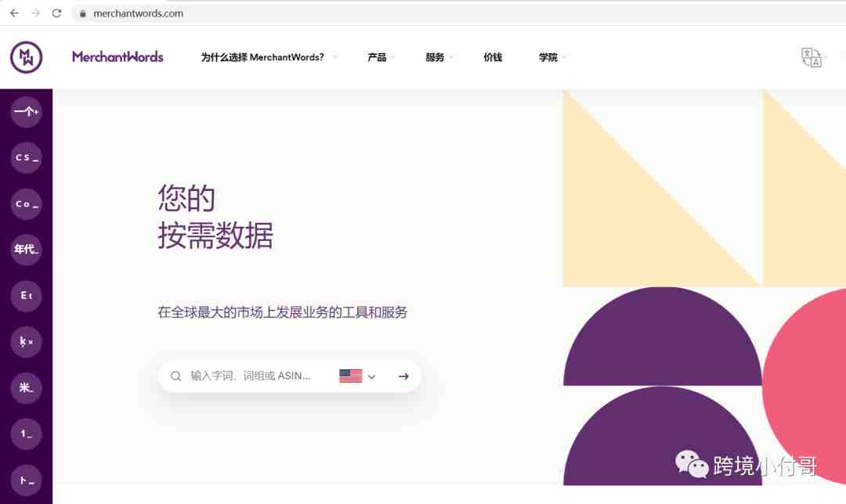Reload the page with refresh icon
This screenshot has height=504, width=846.
(56, 13)
